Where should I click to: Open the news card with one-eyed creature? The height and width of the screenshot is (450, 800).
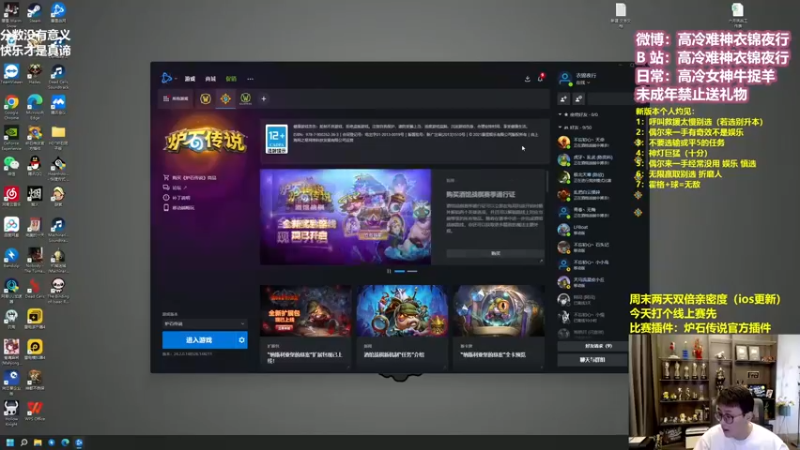498,327
